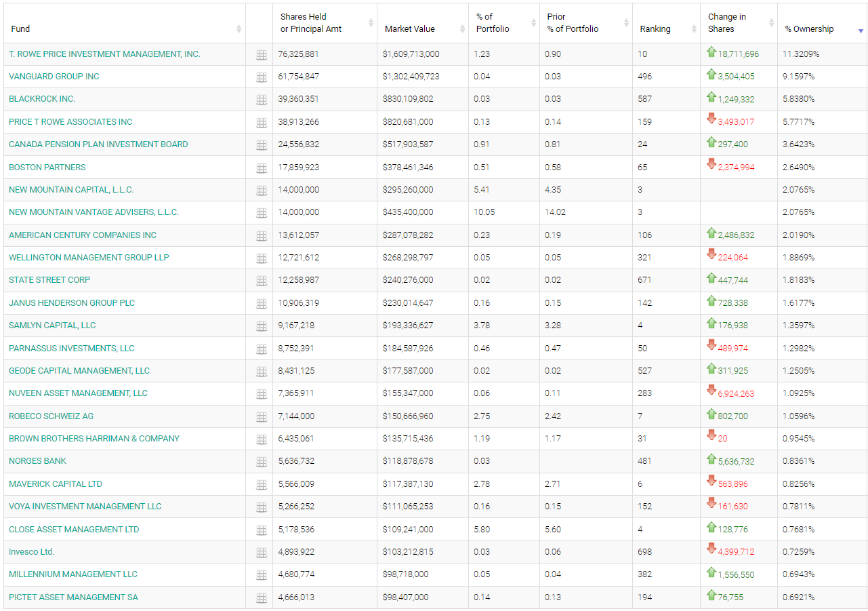Sort by Prior % of Portfolio
This screenshot has height=611, width=868.
(x=586, y=23)
